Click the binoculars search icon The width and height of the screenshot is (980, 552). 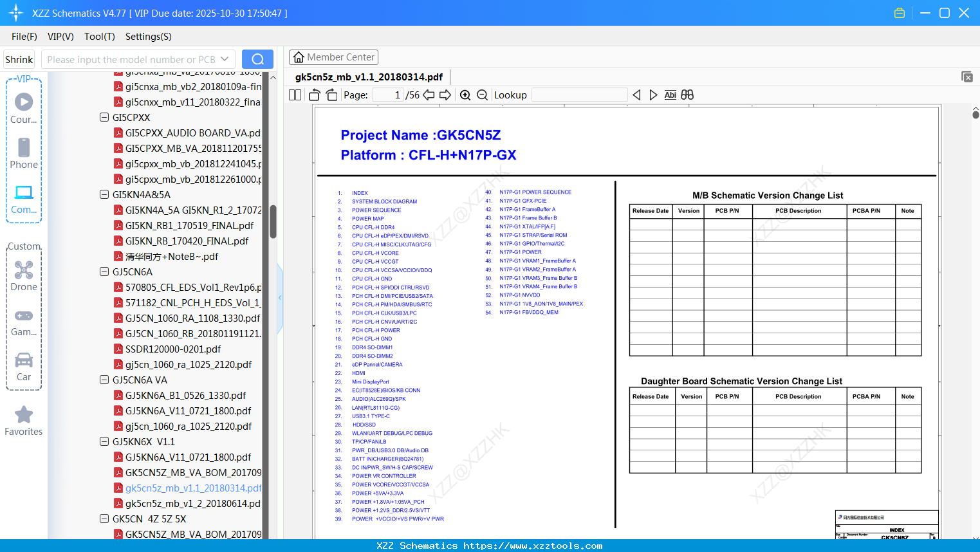point(687,95)
